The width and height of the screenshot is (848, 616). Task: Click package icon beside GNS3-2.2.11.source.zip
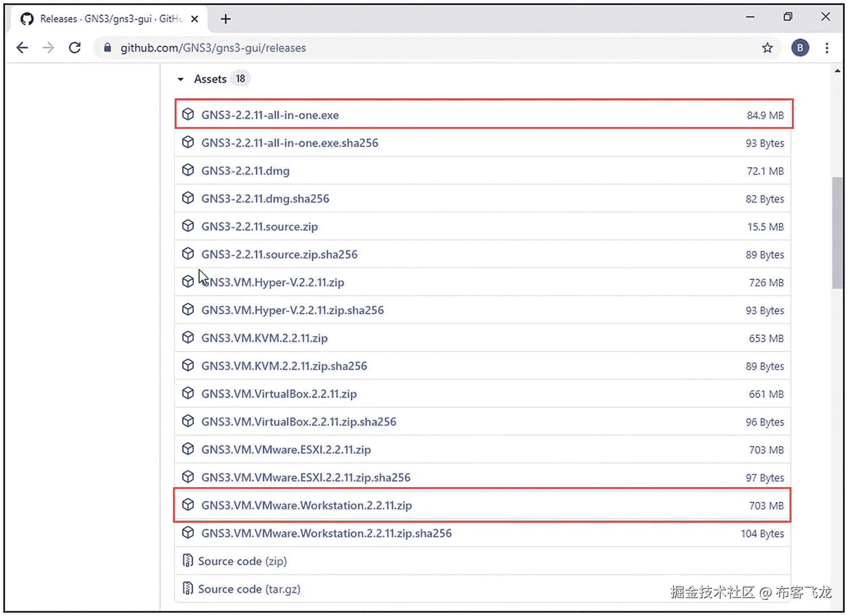[x=188, y=226]
